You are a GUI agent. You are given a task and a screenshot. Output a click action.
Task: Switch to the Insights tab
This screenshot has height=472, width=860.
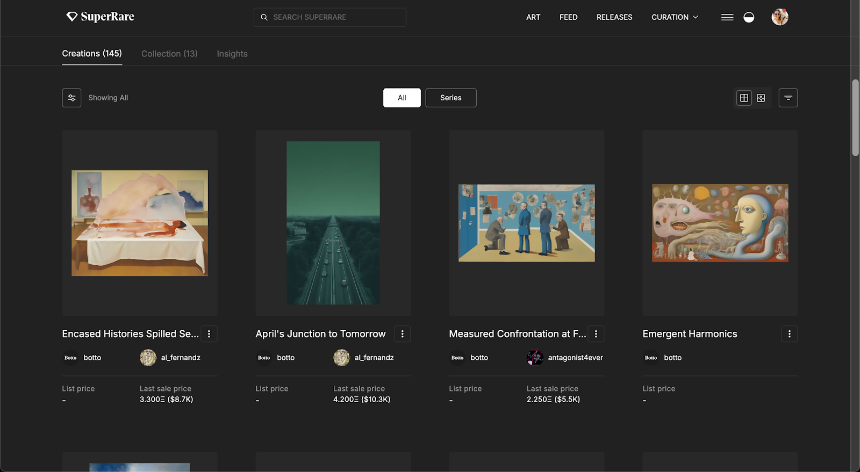[x=232, y=54]
